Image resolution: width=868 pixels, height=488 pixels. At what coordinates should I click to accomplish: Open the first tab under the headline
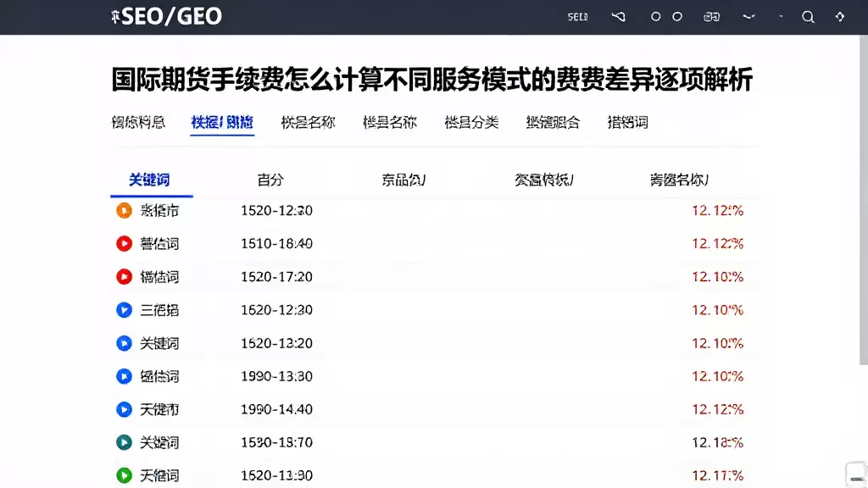(x=138, y=122)
